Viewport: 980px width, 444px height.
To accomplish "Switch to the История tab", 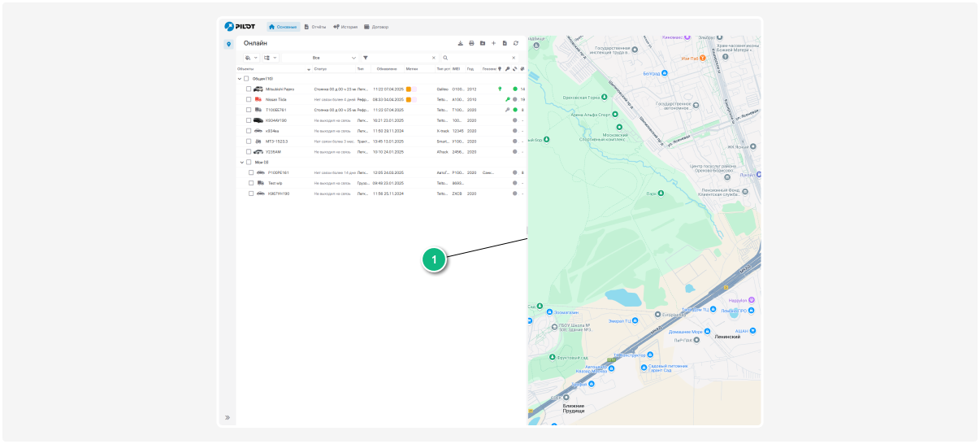I will tap(345, 27).
